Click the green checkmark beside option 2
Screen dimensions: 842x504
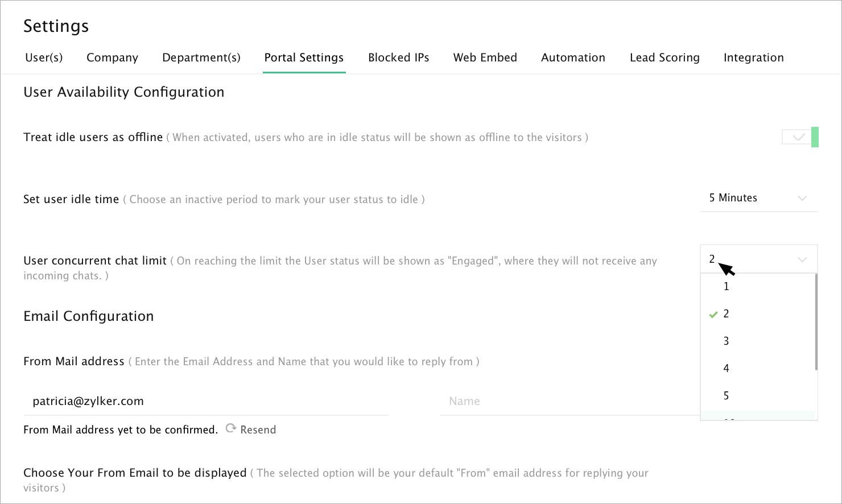pos(713,314)
